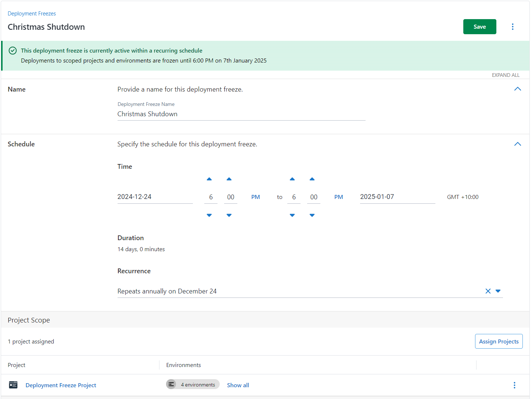532x399 pixels.
Task: Click the Save button
Action: point(479,27)
